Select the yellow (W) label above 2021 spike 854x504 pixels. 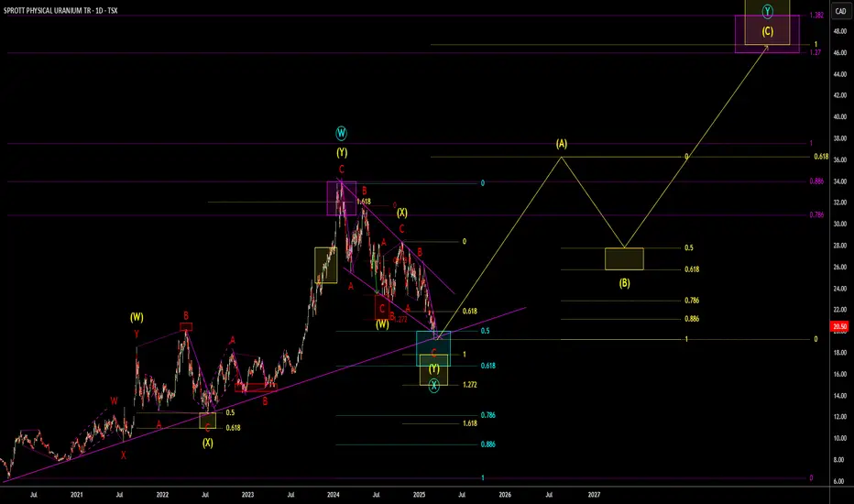pyautogui.click(x=137, y=317)
